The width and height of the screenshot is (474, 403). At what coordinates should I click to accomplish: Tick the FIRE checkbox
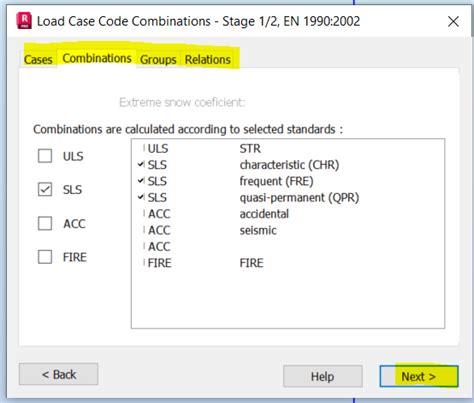click(x=45, y=257)
